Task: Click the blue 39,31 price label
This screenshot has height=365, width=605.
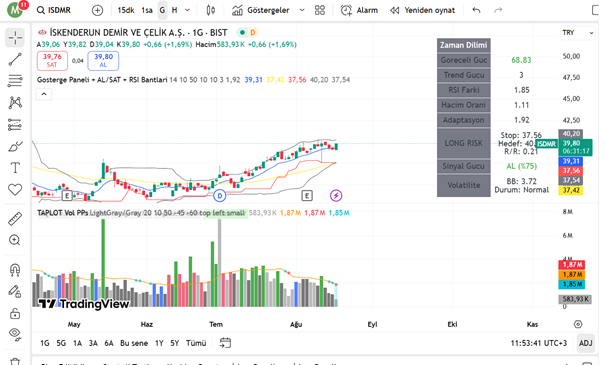Action: (571, 161)
